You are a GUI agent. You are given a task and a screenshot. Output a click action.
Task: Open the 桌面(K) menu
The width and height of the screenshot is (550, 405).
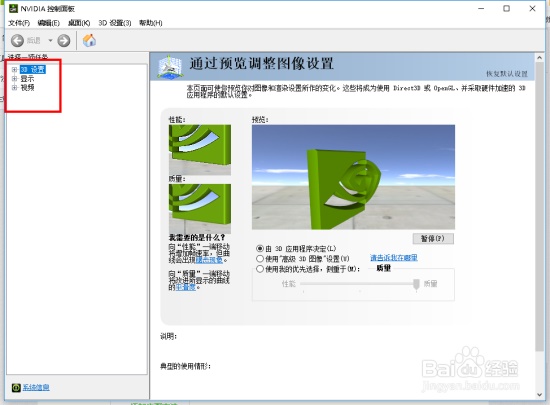click(79, 23)
